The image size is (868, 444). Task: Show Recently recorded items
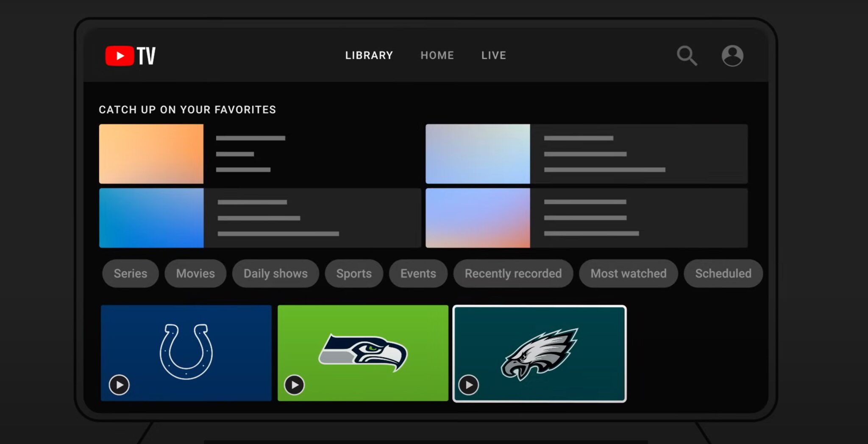[x=513, y=273]
